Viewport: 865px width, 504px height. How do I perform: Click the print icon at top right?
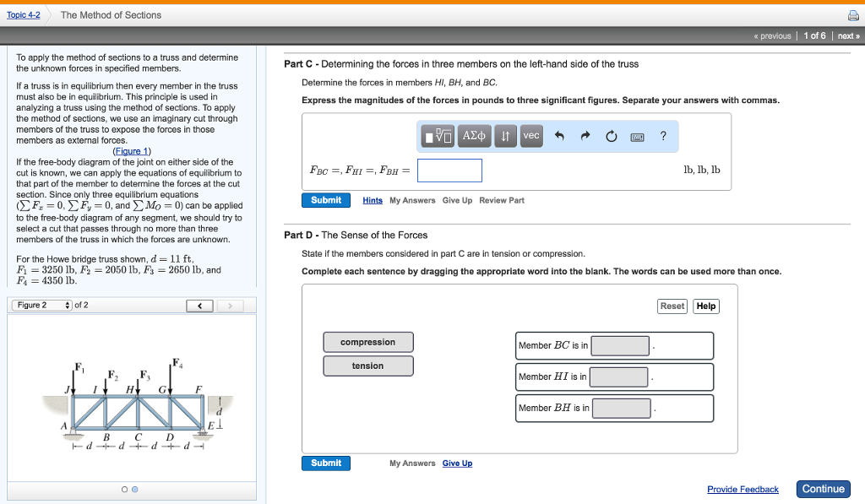[x=853, y=14]
